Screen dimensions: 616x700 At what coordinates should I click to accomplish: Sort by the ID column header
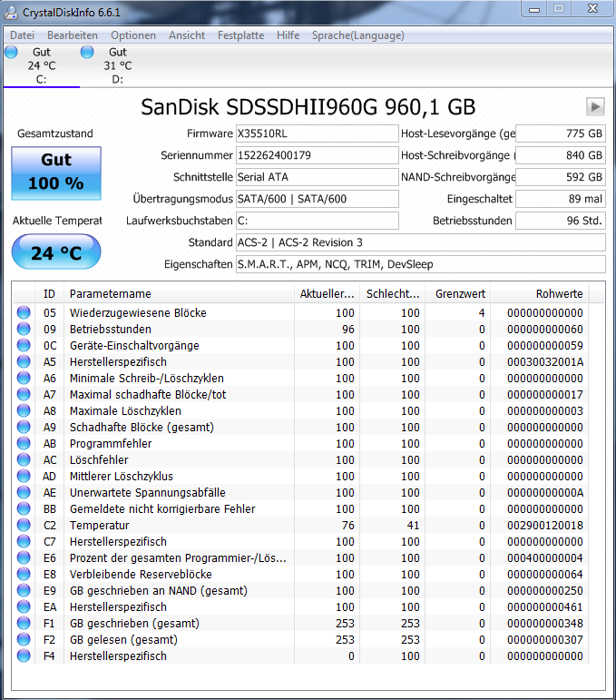[x=49, y=294]
